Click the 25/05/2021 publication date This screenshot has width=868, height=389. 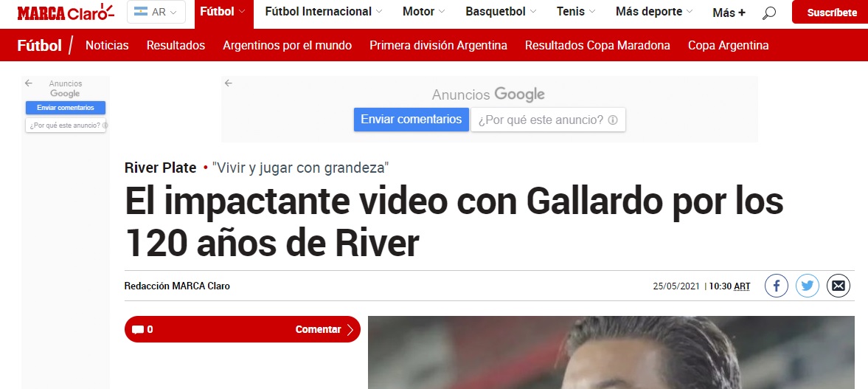[676, 286]
